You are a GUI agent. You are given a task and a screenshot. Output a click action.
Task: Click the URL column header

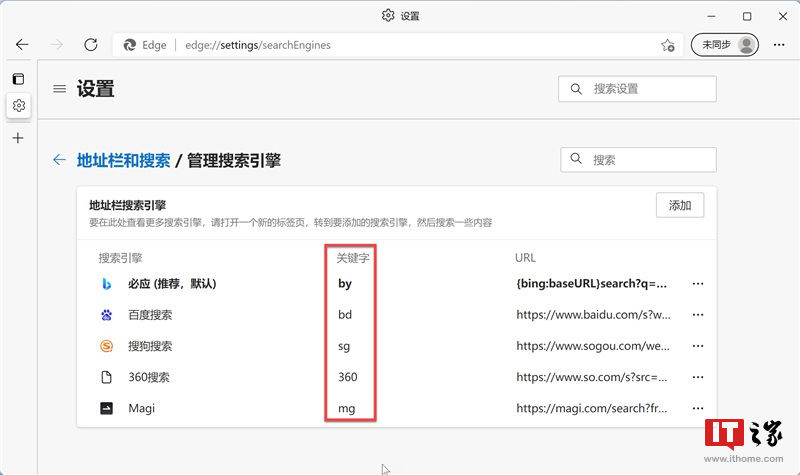point(526,258)
